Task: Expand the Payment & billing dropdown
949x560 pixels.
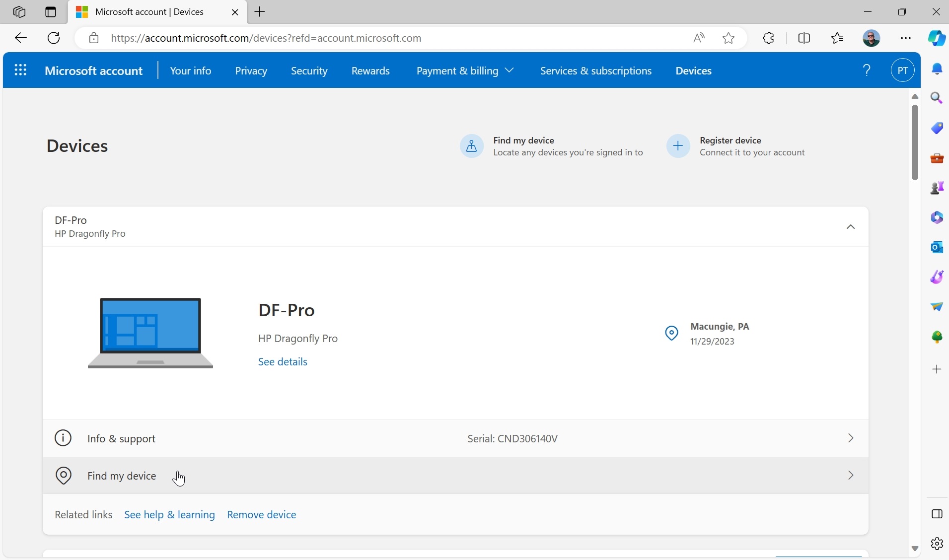Action: pos(464,70)
